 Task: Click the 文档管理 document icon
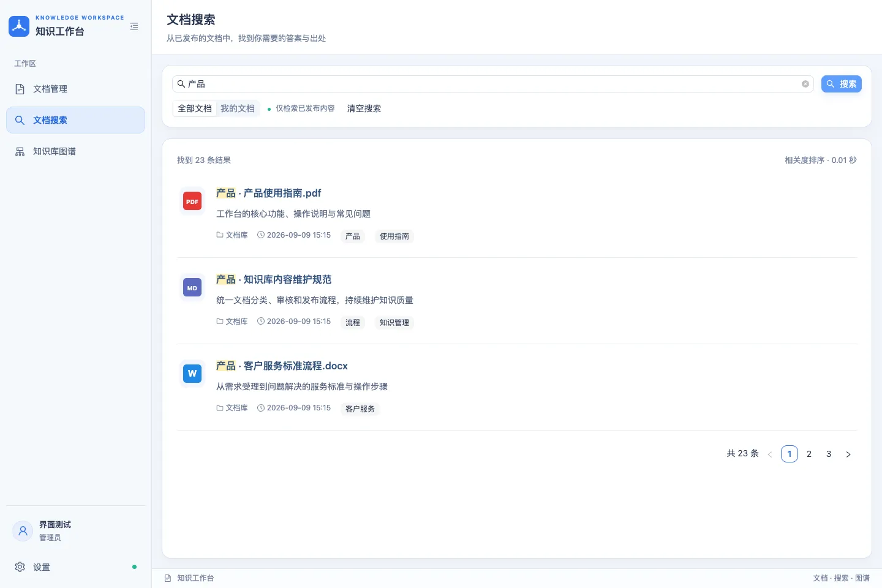click(x=20, y=89)
